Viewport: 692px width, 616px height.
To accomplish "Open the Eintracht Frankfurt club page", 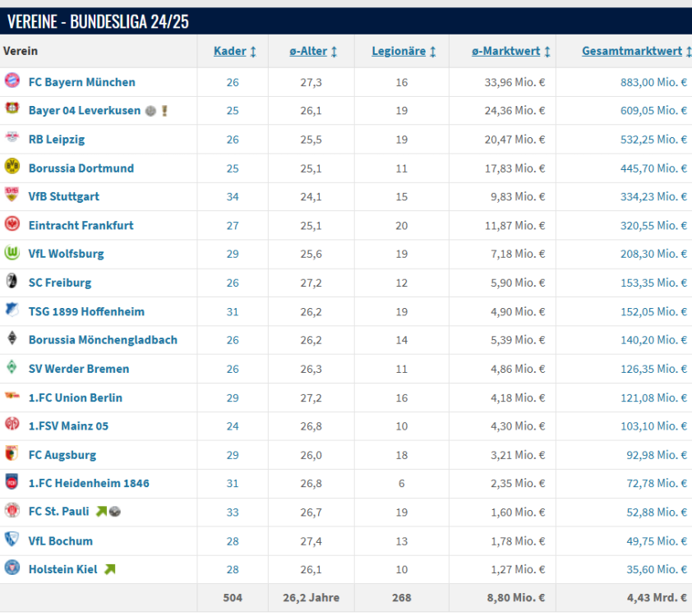I will [81, 225].
